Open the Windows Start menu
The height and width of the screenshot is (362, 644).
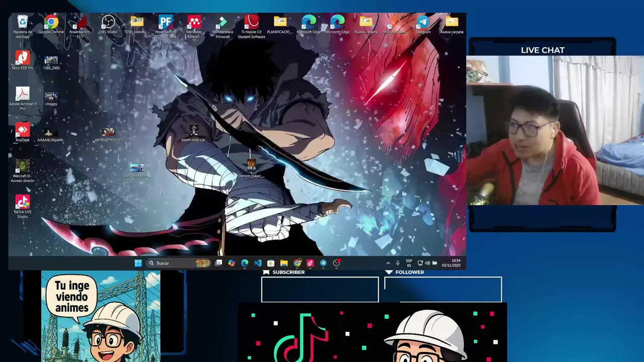pos(138,263)
